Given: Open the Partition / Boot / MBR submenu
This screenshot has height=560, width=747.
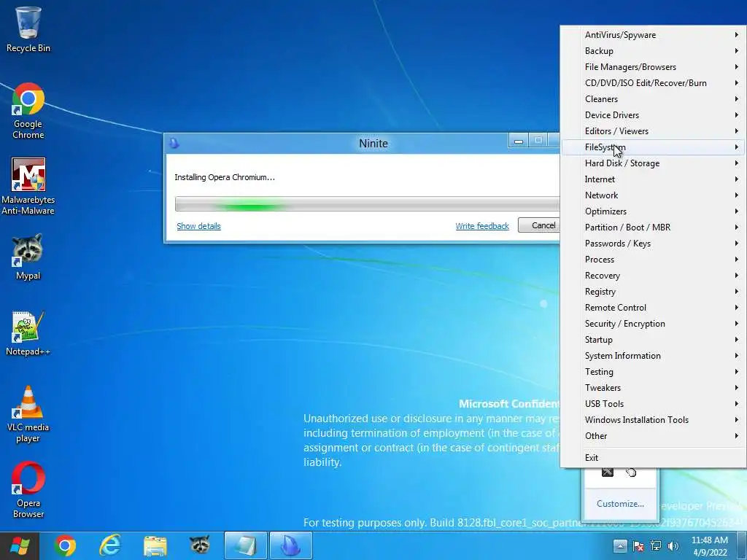Looking at the screenshot, I should (x=652, y=227).
